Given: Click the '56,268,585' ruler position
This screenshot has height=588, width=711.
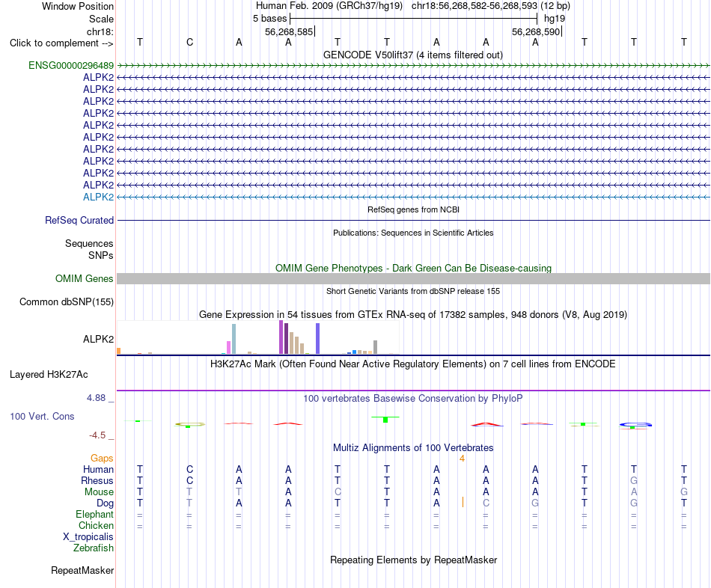Looking at the screenshot, I should tap(289, 31).
